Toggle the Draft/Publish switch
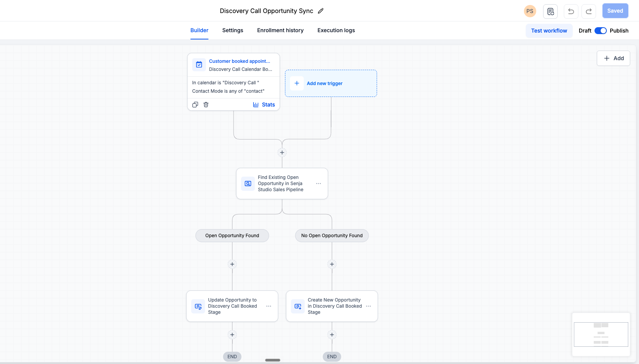 tap(600, 31)
